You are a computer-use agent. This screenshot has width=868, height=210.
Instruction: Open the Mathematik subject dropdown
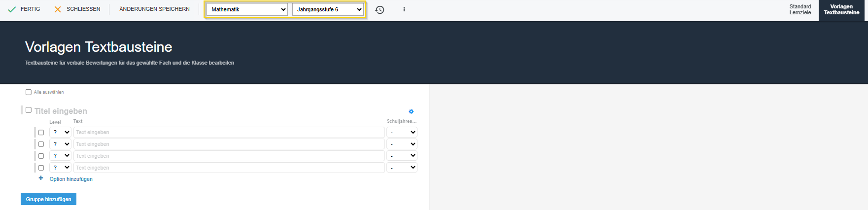coord(247,9)
